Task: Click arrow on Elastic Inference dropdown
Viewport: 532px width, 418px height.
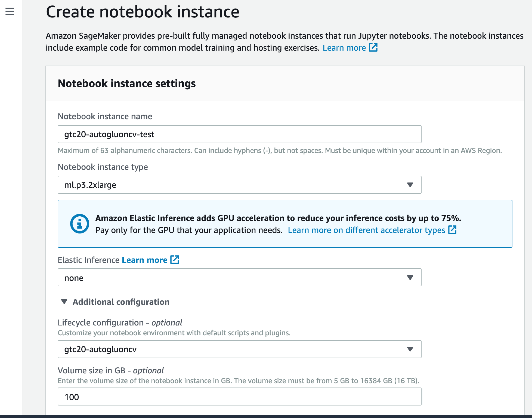Action: 410,278
